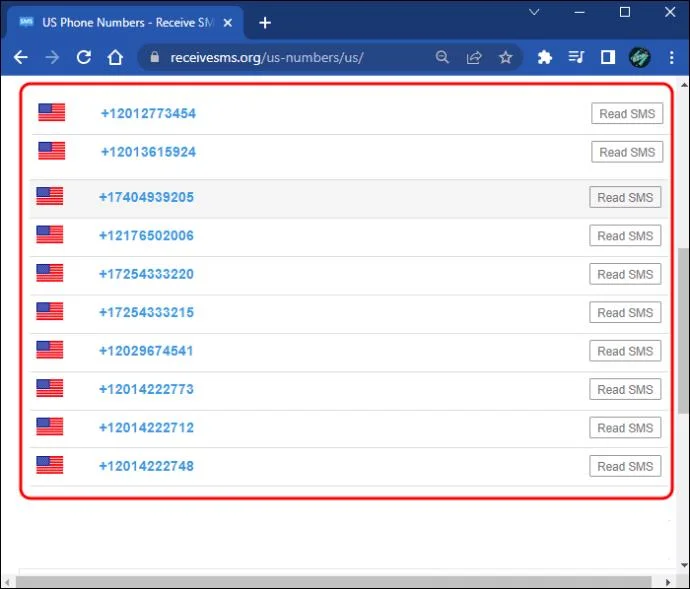Share this page icon

(474, 57)
